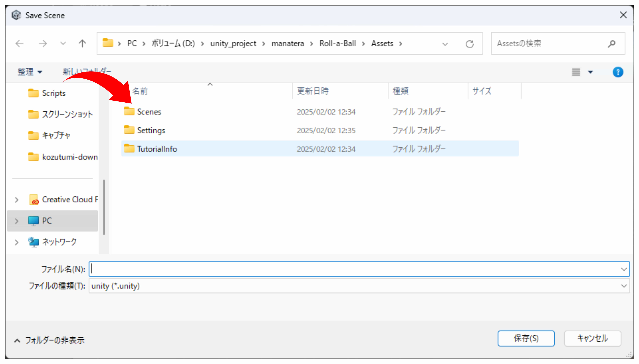This screenshot has height=364, width=639.
Task: Open the 整理 menu
Action: point(30,72)
